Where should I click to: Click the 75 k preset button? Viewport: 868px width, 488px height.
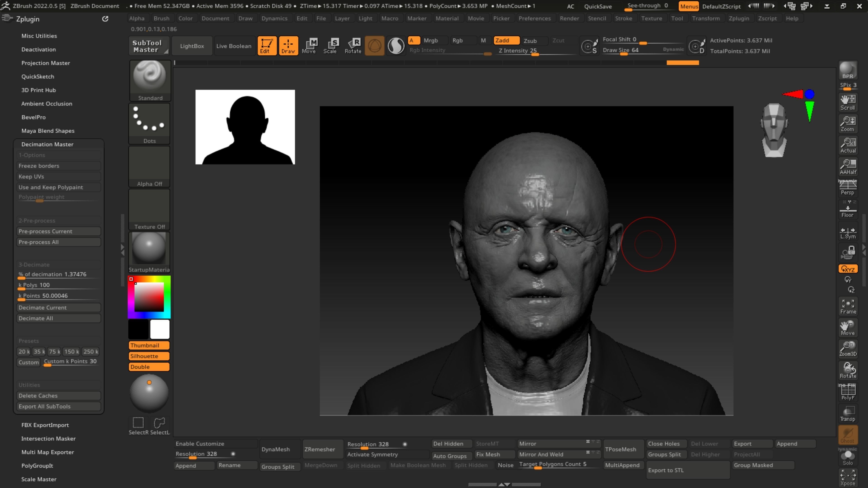click(x=54, y=352)
